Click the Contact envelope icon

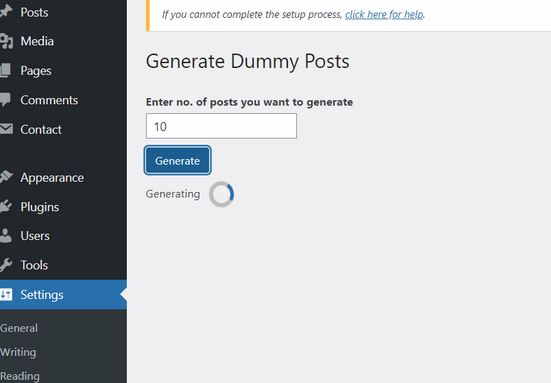point(6,129)
